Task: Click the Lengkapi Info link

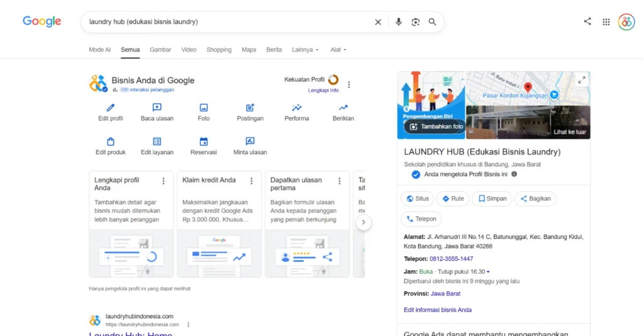Action: [x=323, y=91]
